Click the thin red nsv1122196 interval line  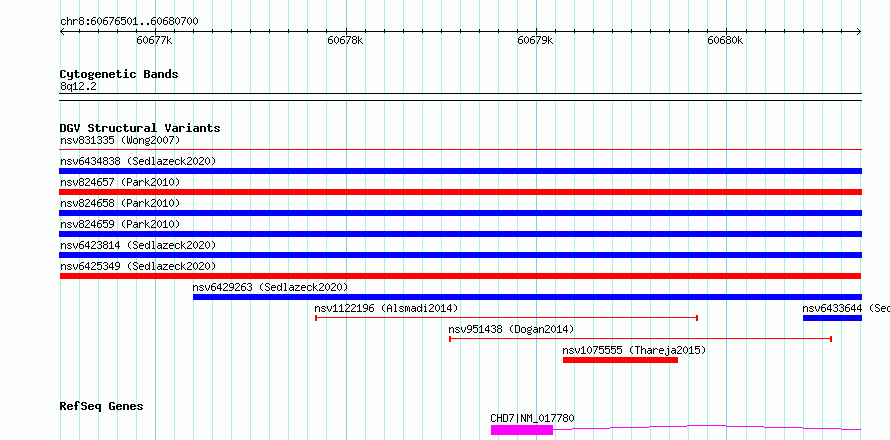pyautogui.click(x=506, y=318)
